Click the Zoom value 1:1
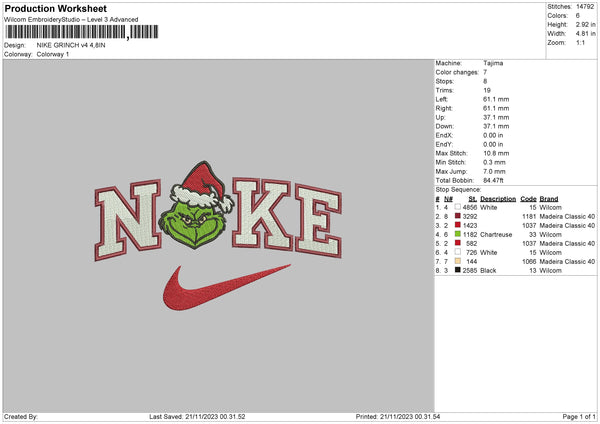Image resolution: width=600 pixels, height=424 pixels. (x=580, y=43)
